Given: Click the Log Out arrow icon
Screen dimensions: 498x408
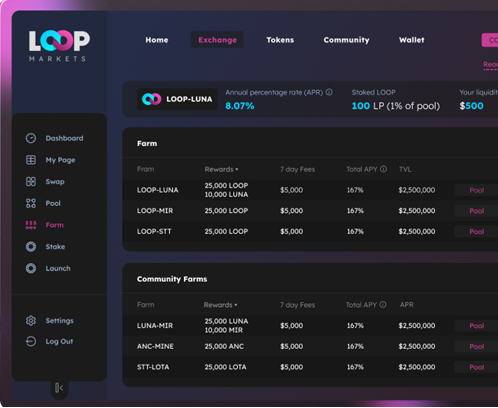Looking at the screenshot, I should [31, 342].
